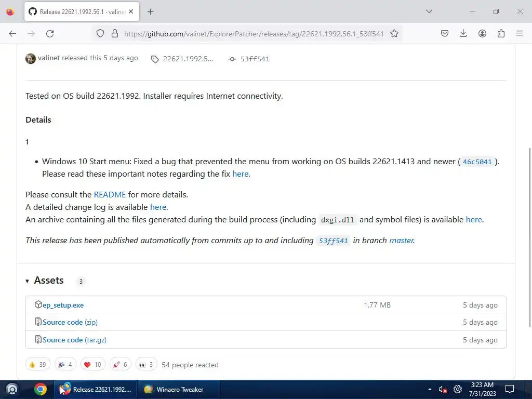Open 'here' link about important fix notes
532x399 pixels.
pos(240,174)
